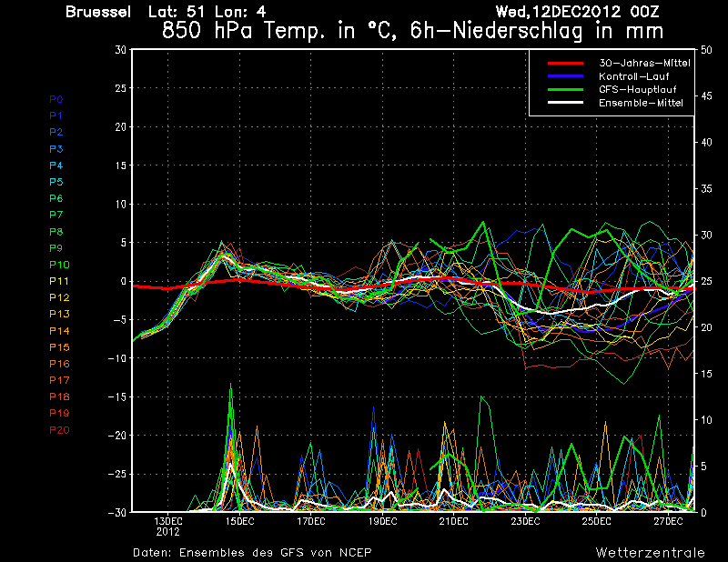Click the 27DEC date axis label

(x=668, y=522)
